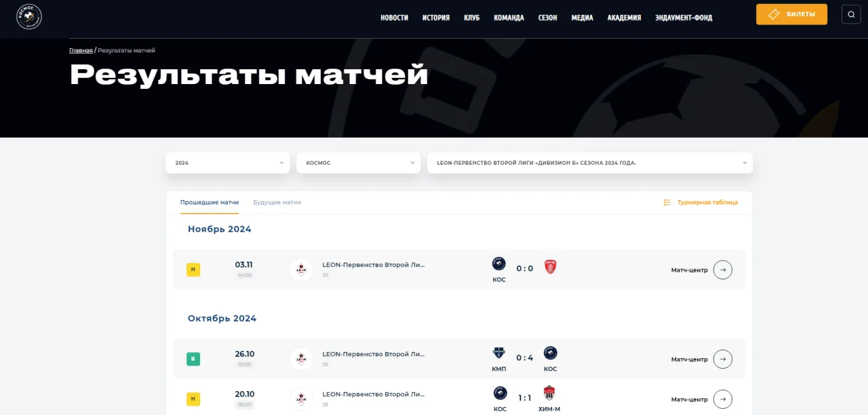This screenshot has height=415, width=868.
Task: Click the arrow circle for the 03.11 match
Action: click(723, 270)
